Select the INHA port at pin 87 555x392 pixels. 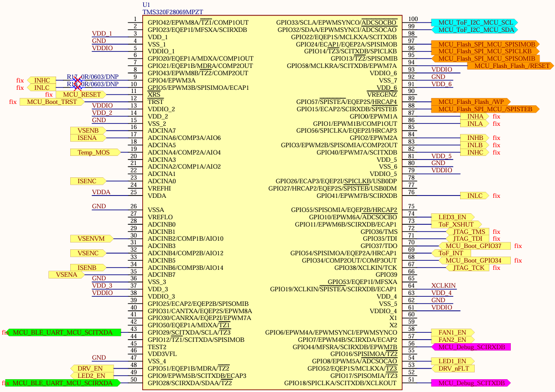point(474,116)
